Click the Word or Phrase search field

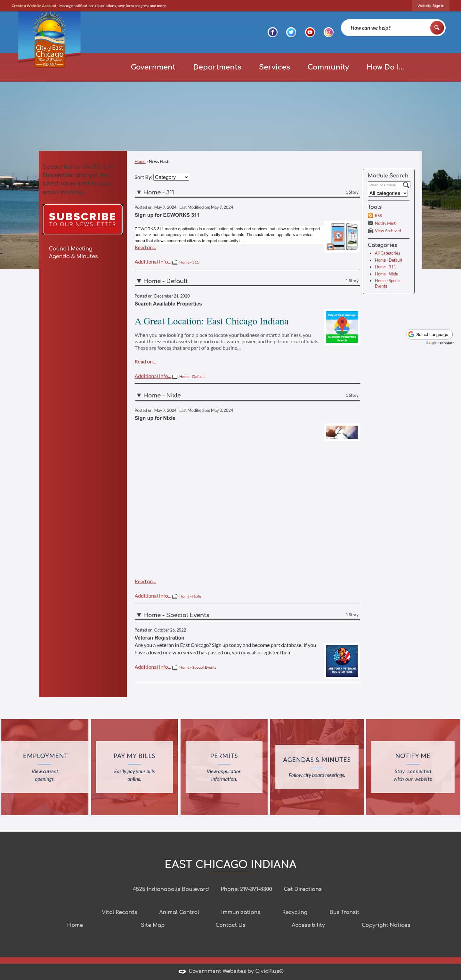click(x=385, y=185)
